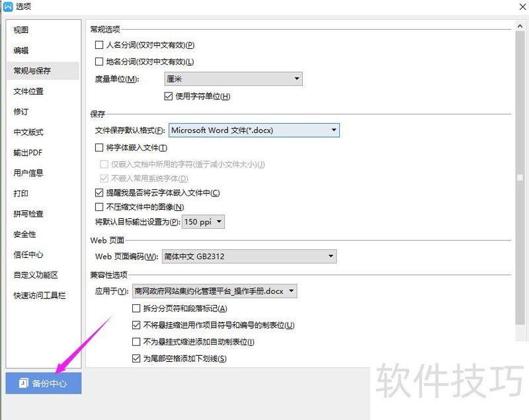Open the 修订 category
The height and width of the screenshot is (420, 529).
pyautogui.click(x=43, y=112)
